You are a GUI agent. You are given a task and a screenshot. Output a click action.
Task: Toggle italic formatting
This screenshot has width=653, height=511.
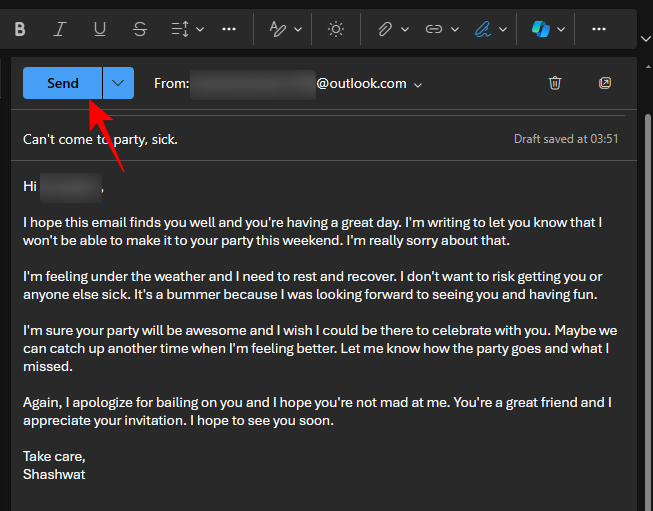click(x=60, y=29)
